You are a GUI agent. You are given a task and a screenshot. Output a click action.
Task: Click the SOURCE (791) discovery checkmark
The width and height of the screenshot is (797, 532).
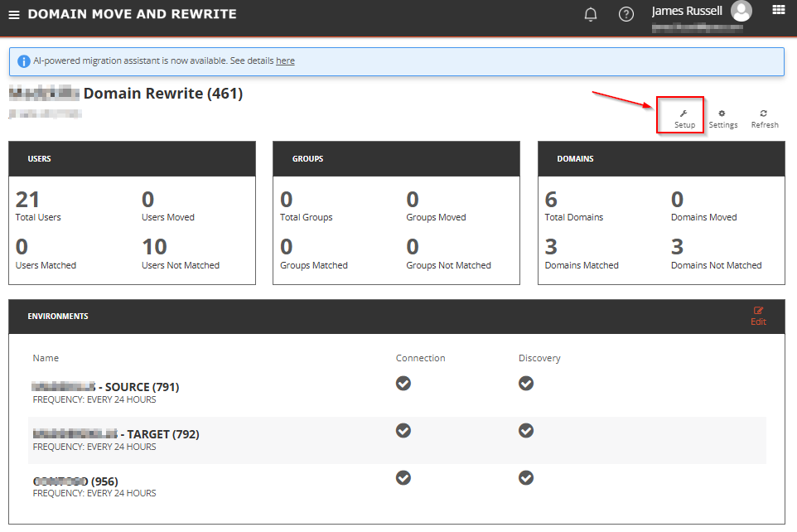coord(525,383)
